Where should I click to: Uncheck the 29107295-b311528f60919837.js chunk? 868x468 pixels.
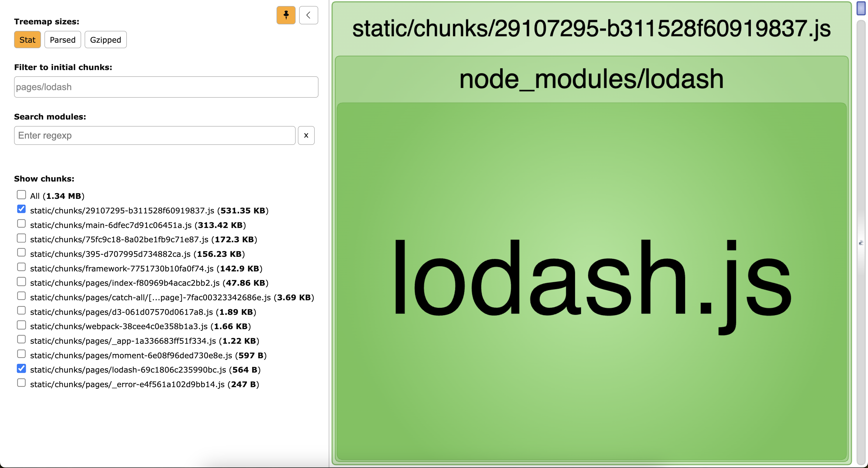pos(21,209)
